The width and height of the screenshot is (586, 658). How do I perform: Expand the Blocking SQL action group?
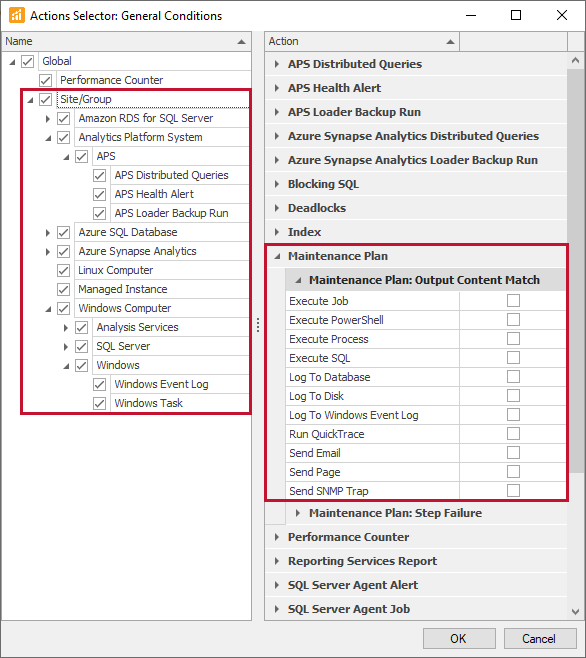(277, 184)
